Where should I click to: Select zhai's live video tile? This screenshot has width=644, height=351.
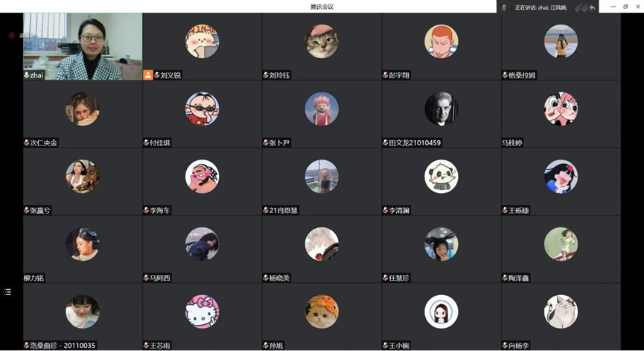(x=83, y=46)
